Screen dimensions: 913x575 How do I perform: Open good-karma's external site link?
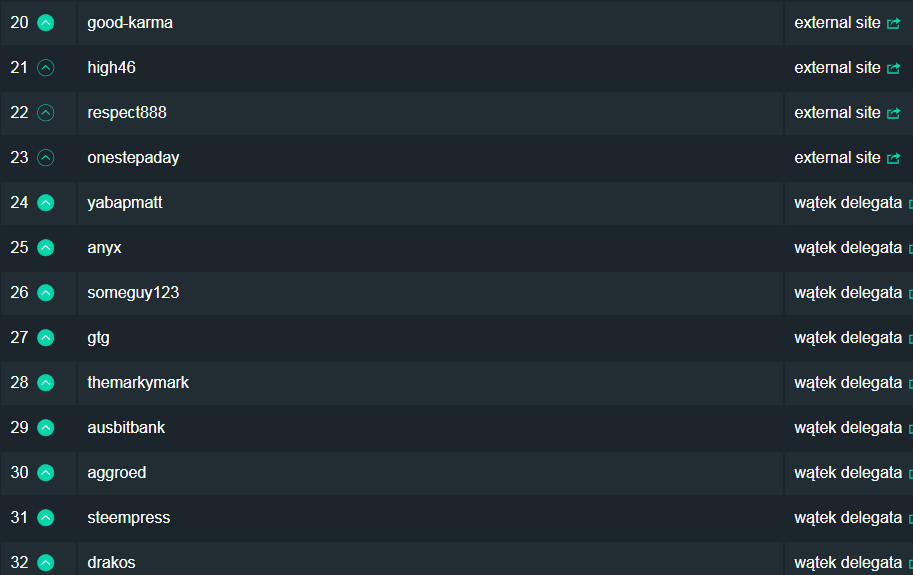pyautogui.click(x=847, y=23)
